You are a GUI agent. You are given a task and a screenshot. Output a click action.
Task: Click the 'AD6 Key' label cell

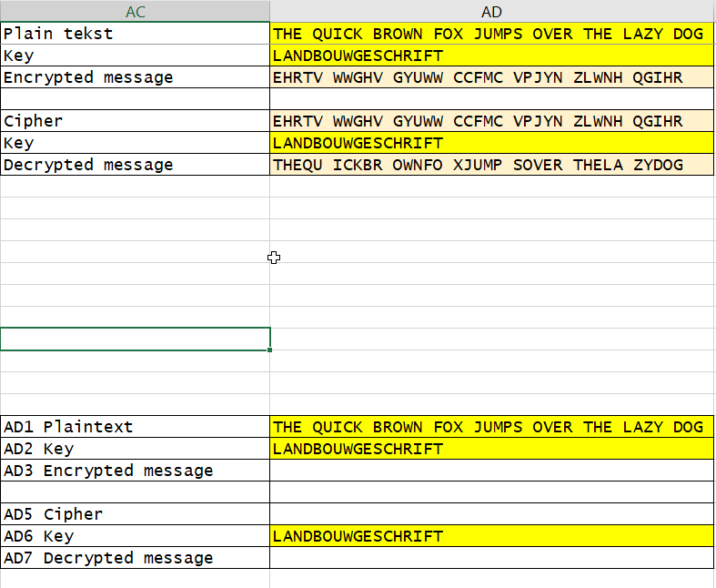135,536
